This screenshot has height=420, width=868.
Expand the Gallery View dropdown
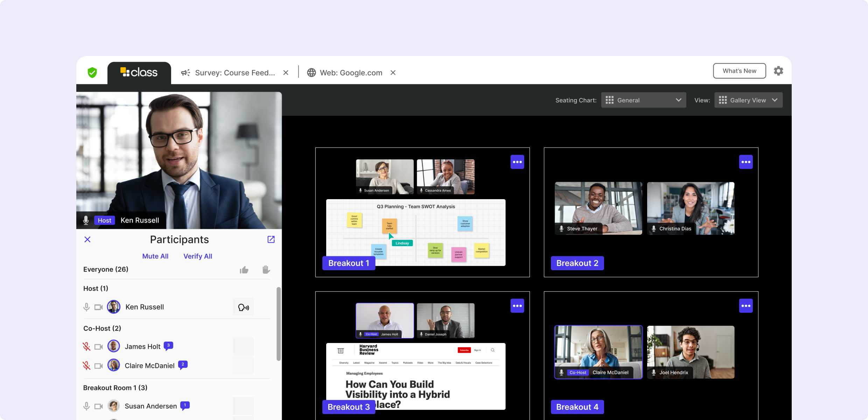pyautogui.click(x=748, y=100)
